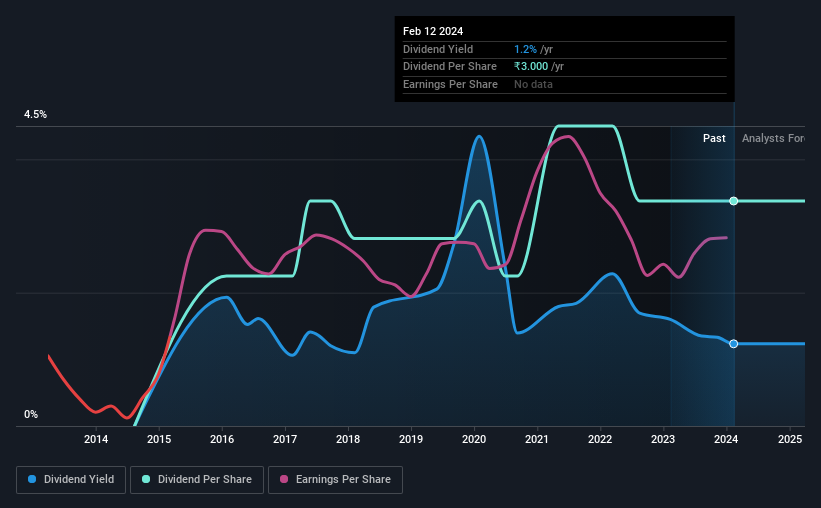The width and height of the screenshot is (821, 508).
Task: Click the pink Earnings Per Share legend dot
Action: (x=284, y=479)
